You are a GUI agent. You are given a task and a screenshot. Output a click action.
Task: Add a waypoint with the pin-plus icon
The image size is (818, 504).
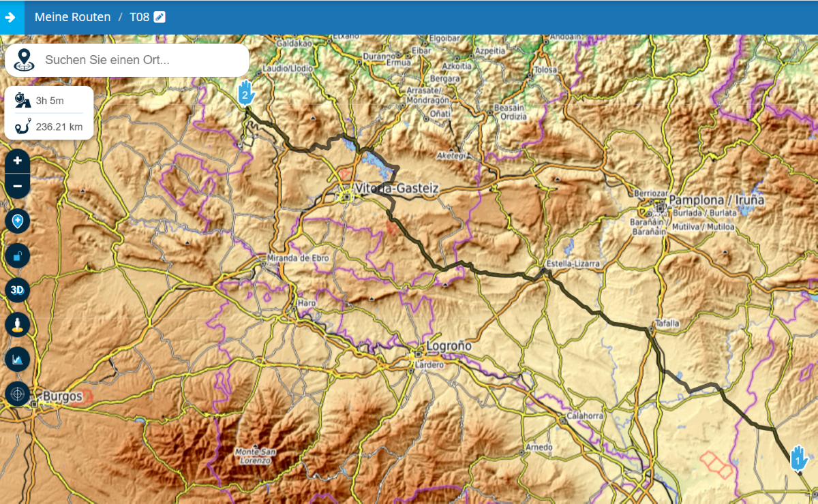coord(18,221)
